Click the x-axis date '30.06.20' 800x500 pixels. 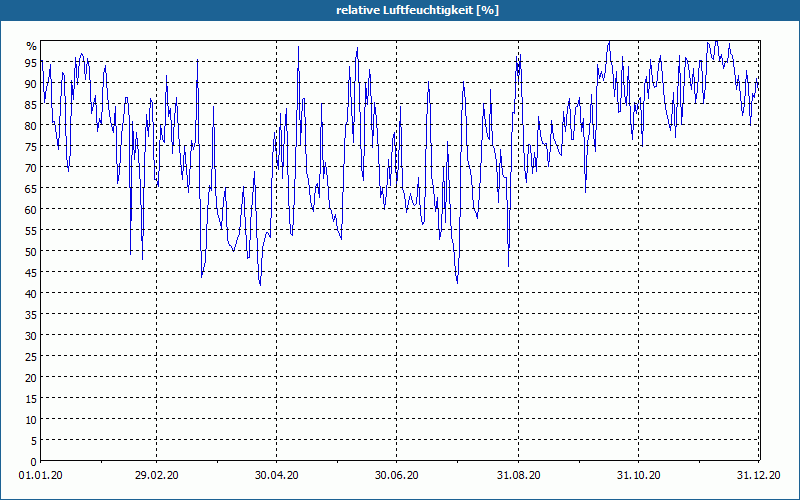pos(396,476)
